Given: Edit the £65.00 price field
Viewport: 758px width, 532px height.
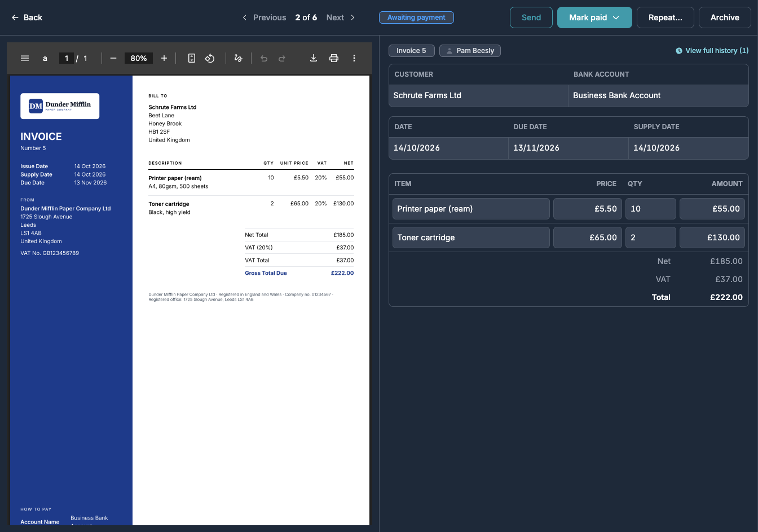Looking at the screenshot, I should tap(588, 238).
